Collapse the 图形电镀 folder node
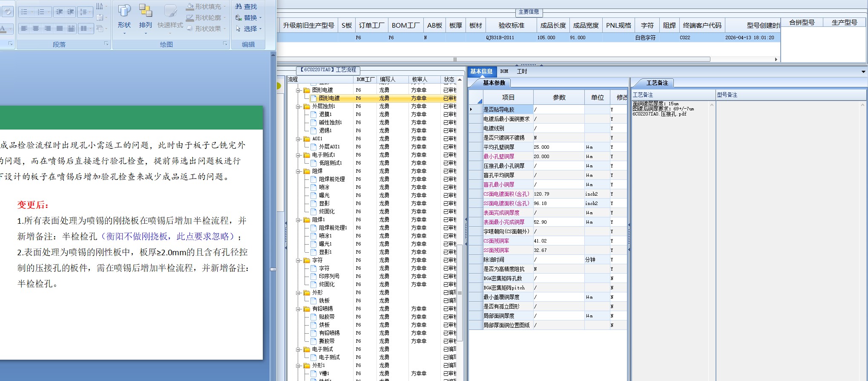 click(299, 90)
